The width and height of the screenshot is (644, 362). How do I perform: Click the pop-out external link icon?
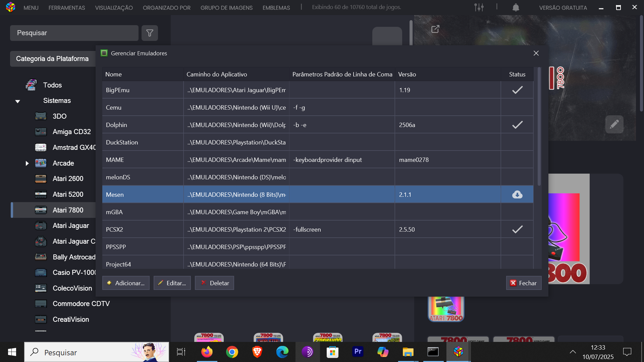pos(435,29)
